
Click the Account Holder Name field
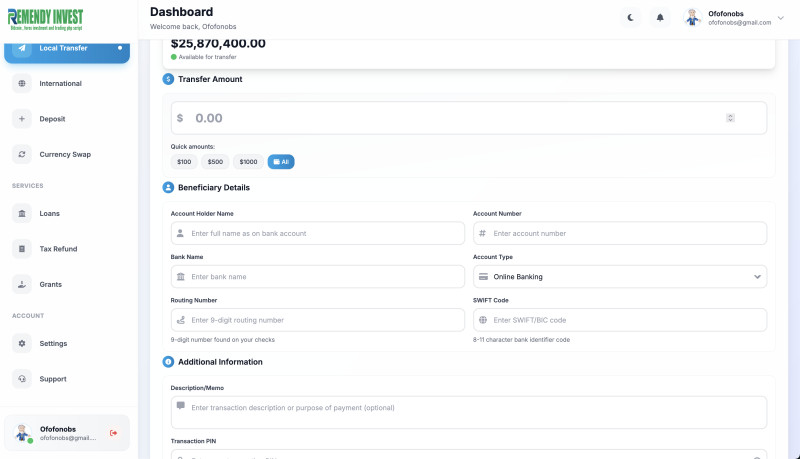318,233
